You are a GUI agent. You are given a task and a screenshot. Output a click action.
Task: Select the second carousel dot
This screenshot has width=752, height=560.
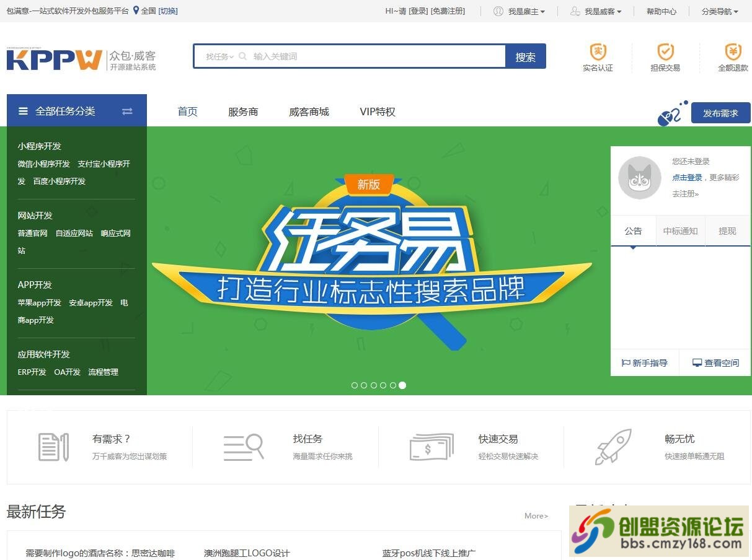pyautogui.click(x=364, y=385)
